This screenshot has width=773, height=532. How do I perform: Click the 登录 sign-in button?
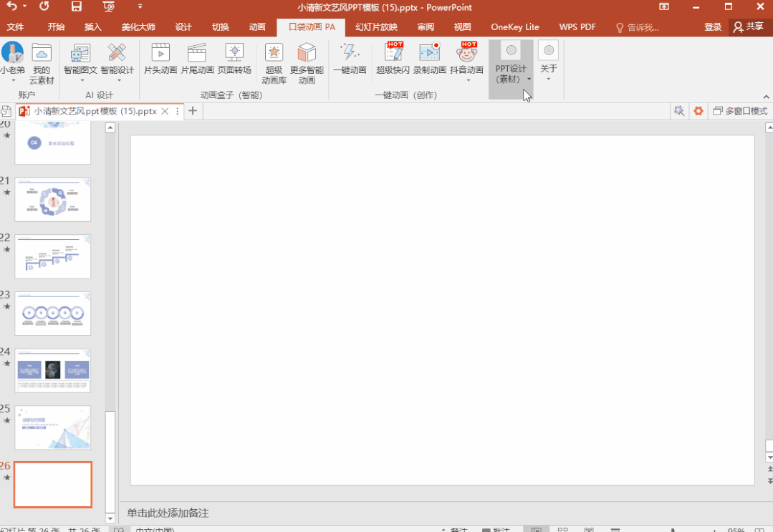pyautogui.click(x=712, y=27)
